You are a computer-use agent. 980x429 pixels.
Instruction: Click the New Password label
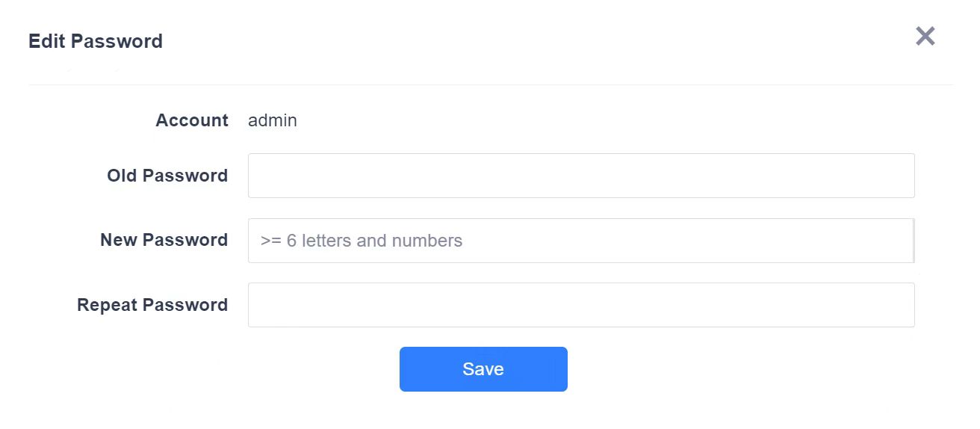(164, 240)
